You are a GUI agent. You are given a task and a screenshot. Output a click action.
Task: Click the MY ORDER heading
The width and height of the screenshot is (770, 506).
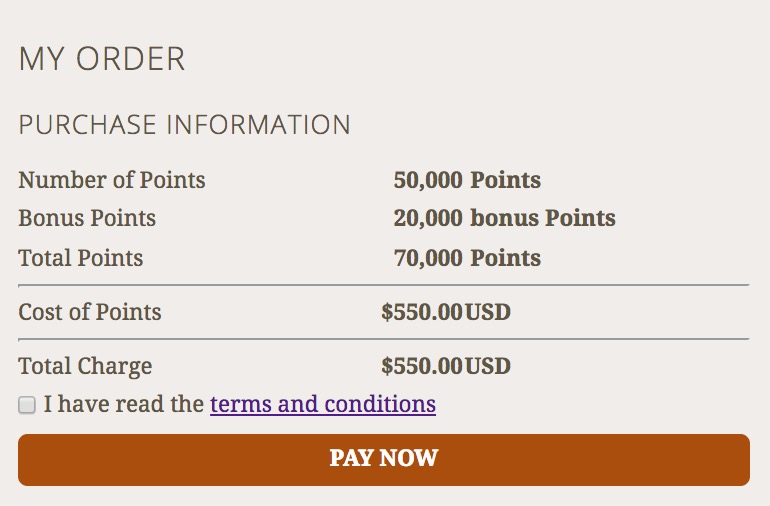click(x=102, y=59)
